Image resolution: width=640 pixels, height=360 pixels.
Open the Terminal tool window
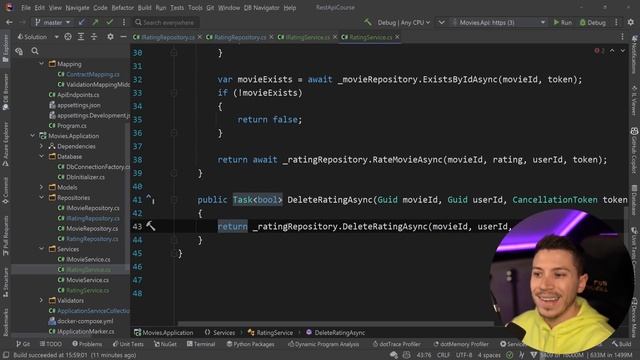(x=201, y=344)
